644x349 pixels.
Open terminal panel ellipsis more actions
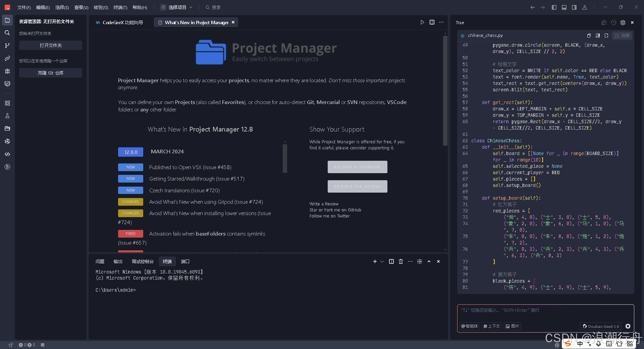[410, 261]
